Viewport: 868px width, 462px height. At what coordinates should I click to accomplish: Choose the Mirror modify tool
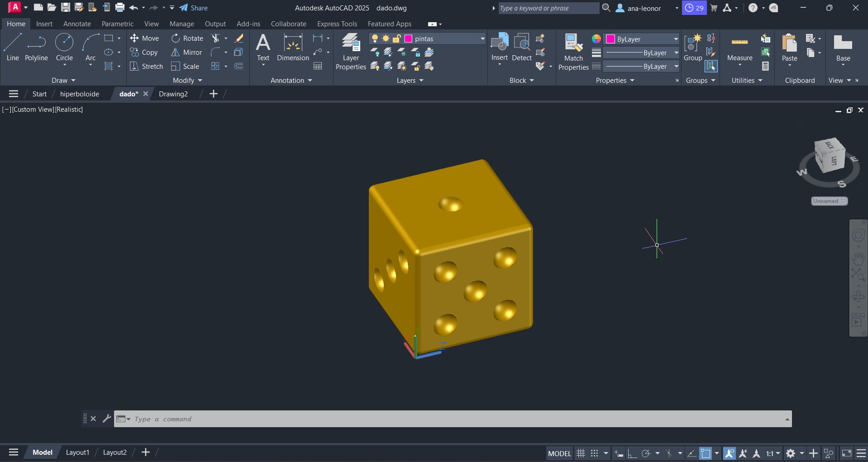186,52
